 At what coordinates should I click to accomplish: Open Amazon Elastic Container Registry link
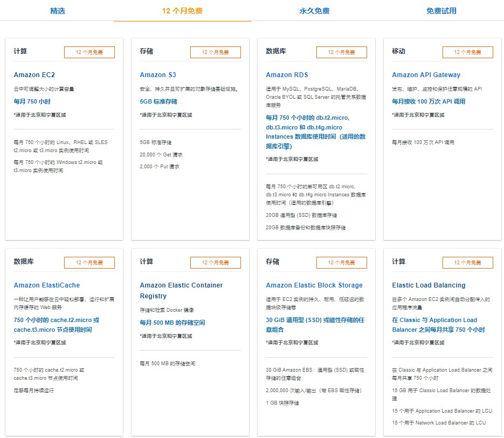(x=181, y=290)
